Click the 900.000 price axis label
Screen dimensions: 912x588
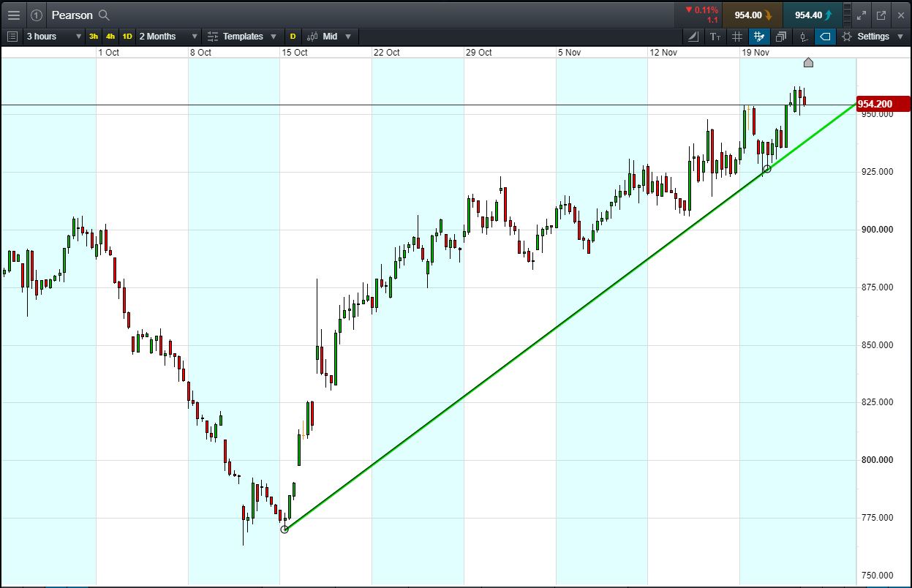click(x=876, y=229)
